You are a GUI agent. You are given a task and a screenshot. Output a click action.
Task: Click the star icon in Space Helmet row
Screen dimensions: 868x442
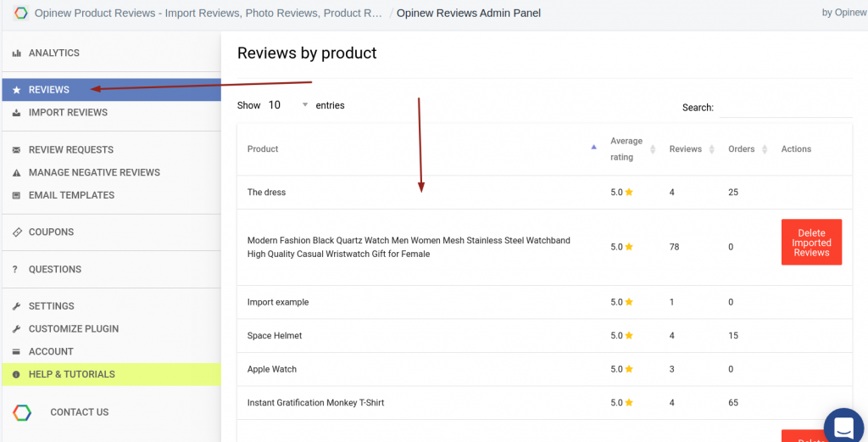point(629,335)
